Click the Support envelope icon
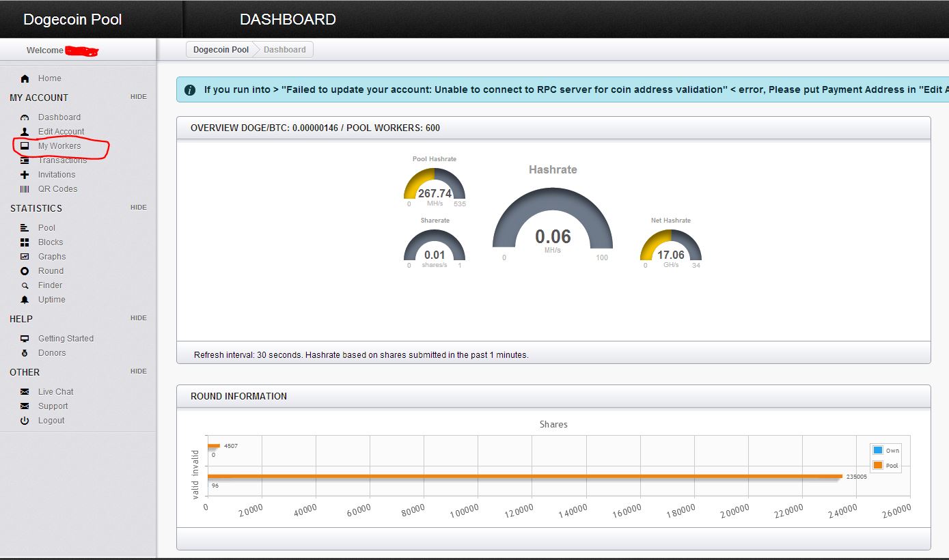The width and height of the screenshot is (949, 560). coord(25,406)
